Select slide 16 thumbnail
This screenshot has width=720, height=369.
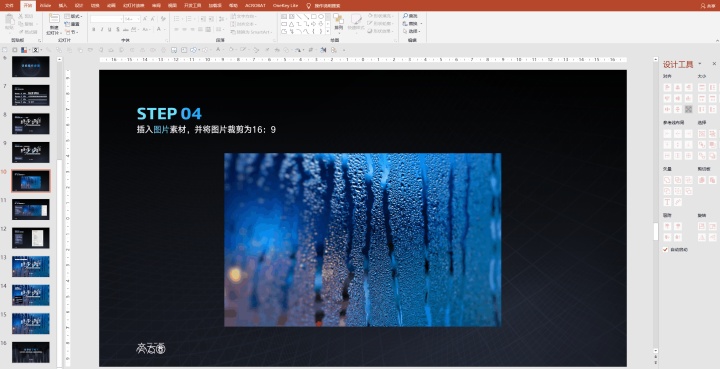tap(31, 352)
